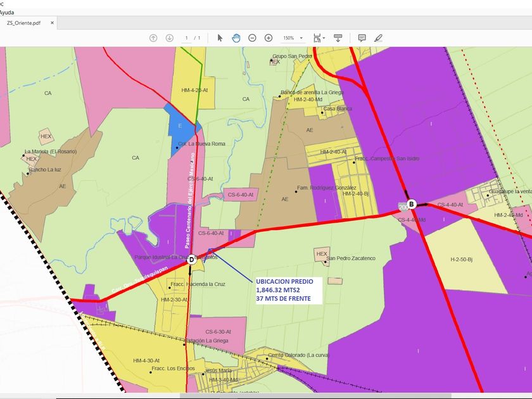This screenshot has height=399, width=532.
Task: Select the Highlight pen tool
Action: (x=378, y=38)
